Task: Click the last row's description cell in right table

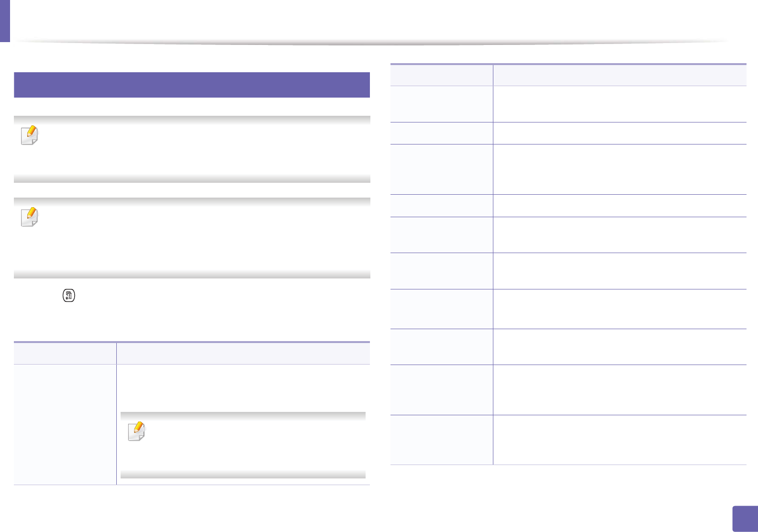Action: [x=619, y=440]
